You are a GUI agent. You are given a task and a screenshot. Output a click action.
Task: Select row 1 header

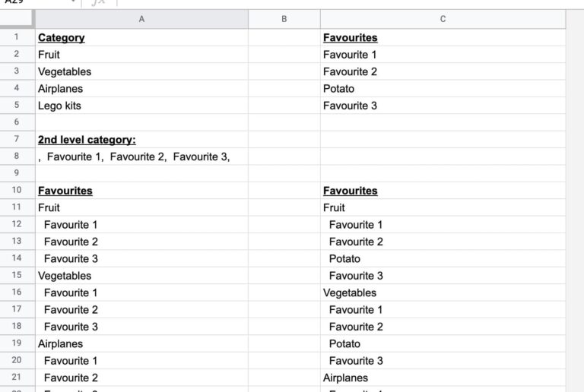coord(16,37)
